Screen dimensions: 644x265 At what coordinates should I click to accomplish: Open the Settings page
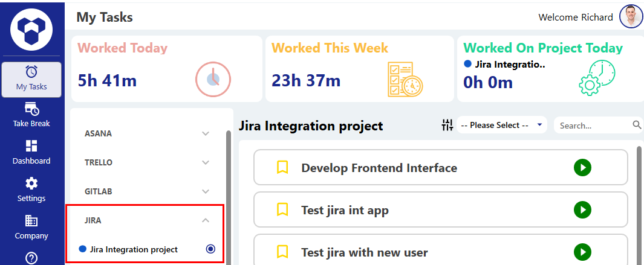(31, 190)
